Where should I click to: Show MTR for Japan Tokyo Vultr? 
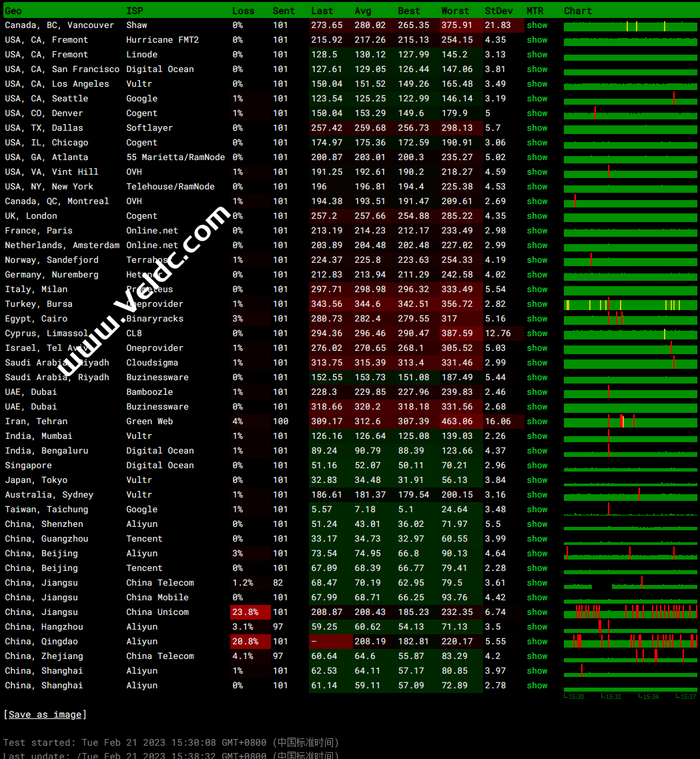pos(537,480)
